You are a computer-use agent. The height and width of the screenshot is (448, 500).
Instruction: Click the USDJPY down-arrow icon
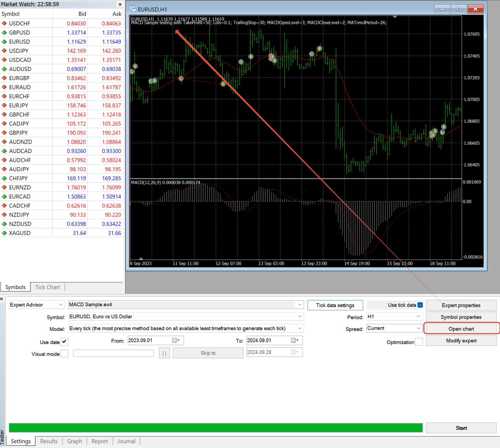coord(4,51)
